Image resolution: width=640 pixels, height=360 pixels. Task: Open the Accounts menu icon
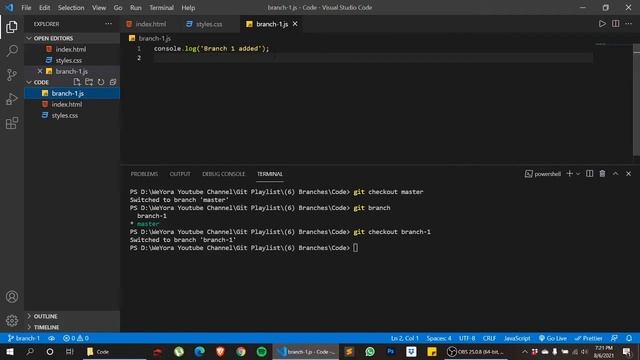pos(12,297)
